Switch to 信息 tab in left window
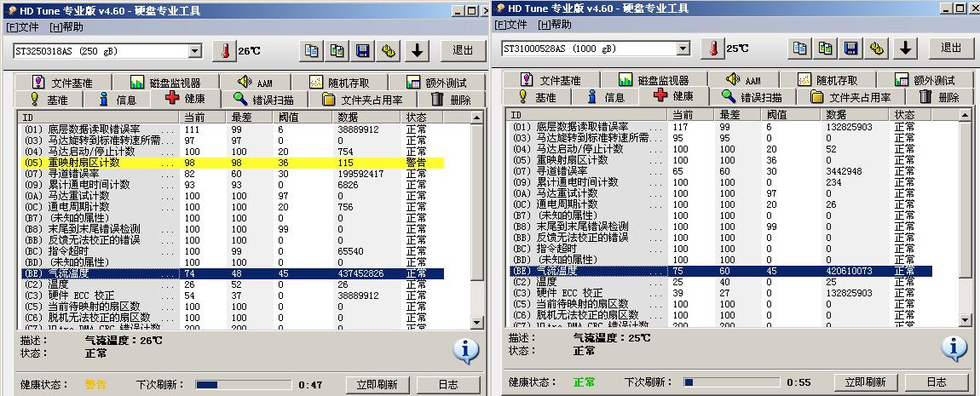 [x=117, y=100]
